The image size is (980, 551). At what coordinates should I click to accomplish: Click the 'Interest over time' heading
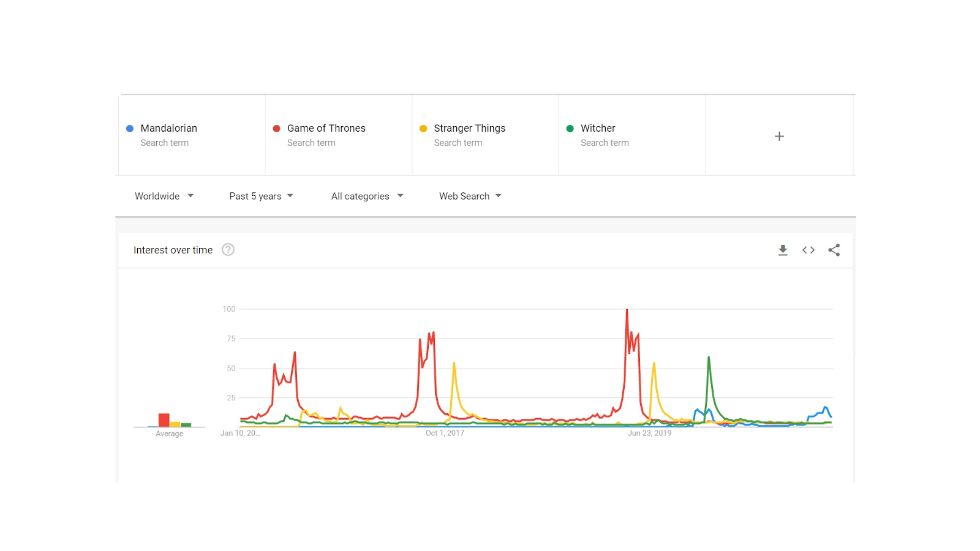pos(173,250)
